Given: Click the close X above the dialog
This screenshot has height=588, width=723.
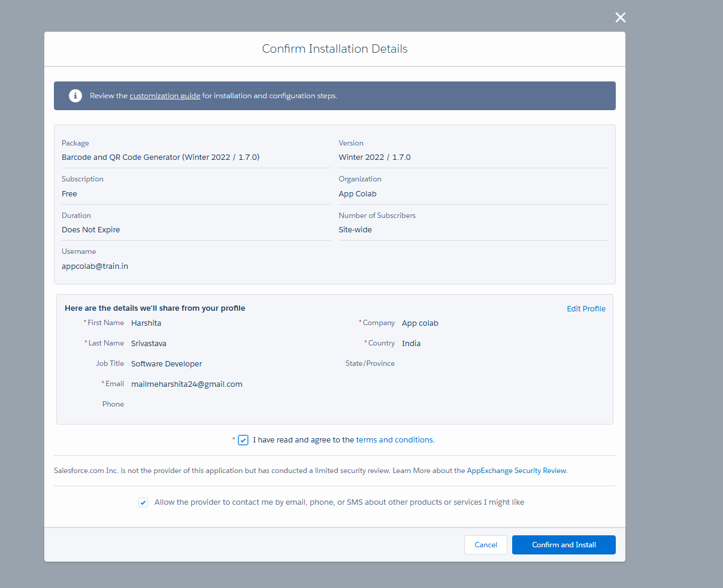Looking at the screenshot, I should coord(620,17).
